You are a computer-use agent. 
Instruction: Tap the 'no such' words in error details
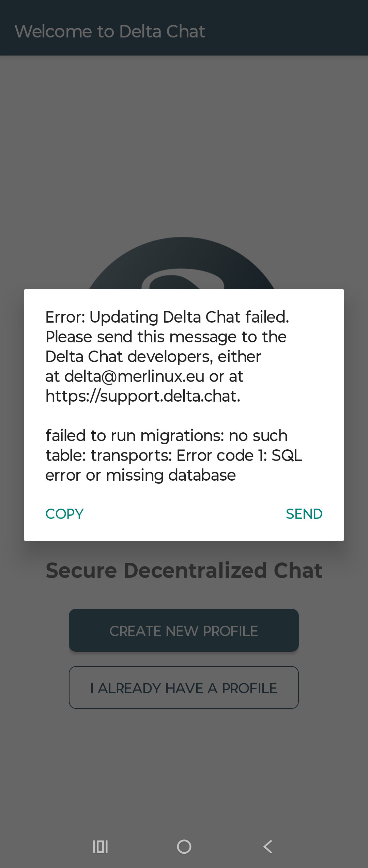pyautogui.click(x=258, y=436)
